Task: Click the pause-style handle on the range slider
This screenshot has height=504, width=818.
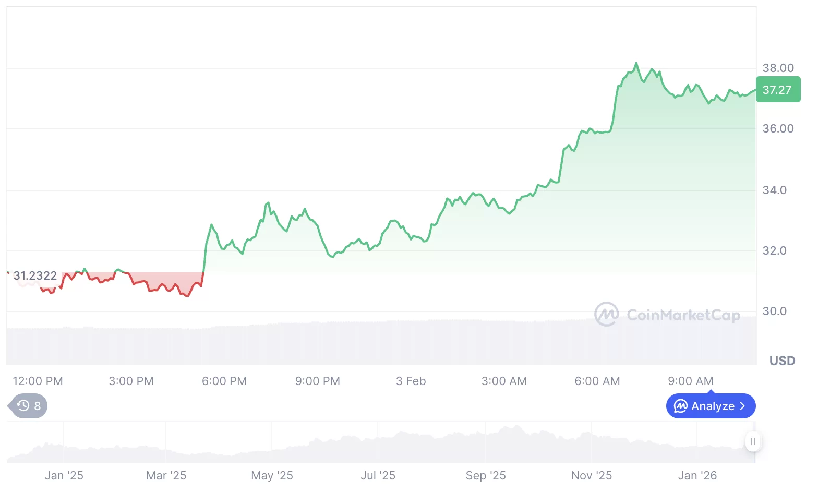Action: 753,441
